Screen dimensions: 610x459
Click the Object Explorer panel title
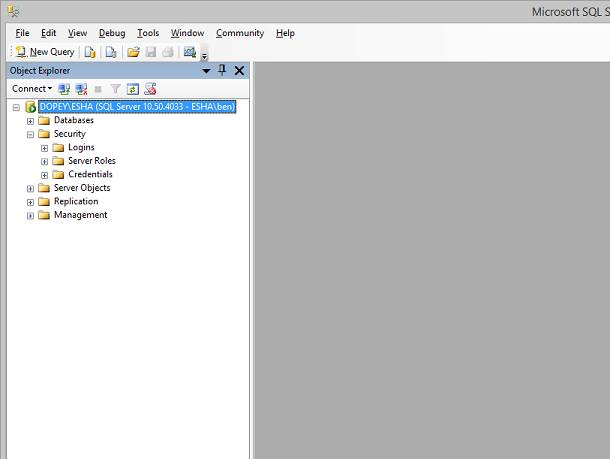click(40, 71)
